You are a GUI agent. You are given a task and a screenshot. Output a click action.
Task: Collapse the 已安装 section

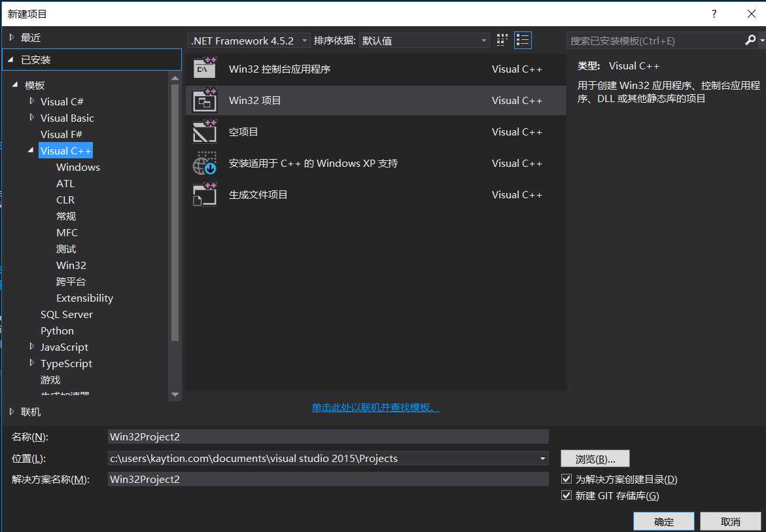point(10,60)
